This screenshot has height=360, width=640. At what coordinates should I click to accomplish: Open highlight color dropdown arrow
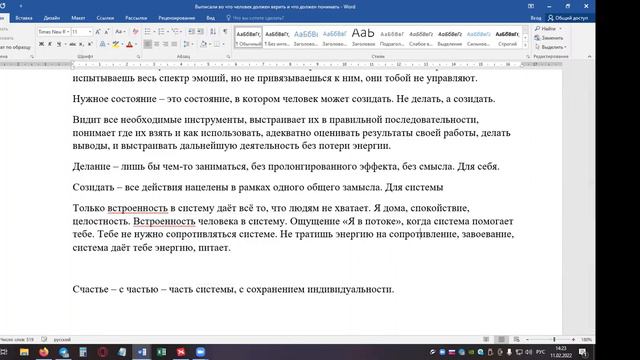click(x=122, y=44)
